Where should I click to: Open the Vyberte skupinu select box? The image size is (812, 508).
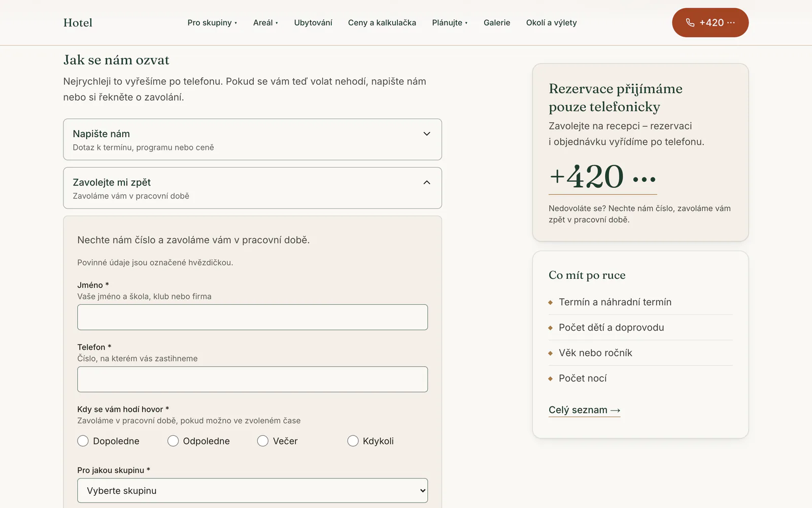[252, 491]
